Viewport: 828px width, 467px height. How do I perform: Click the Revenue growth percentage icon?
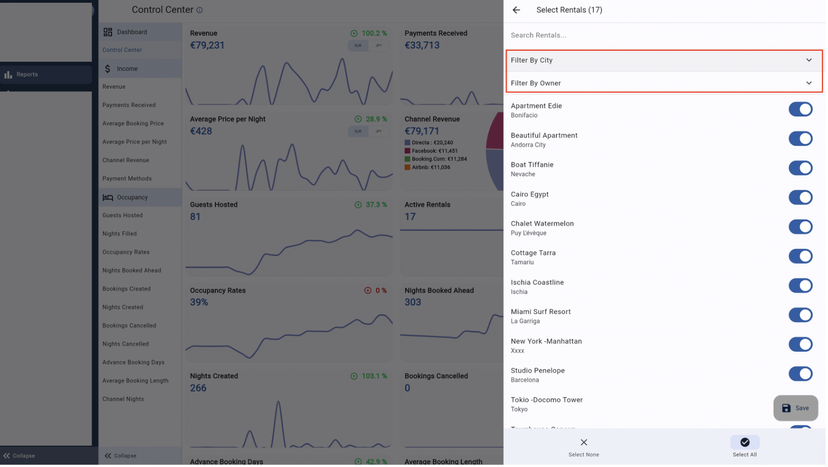tap(355, 33)
